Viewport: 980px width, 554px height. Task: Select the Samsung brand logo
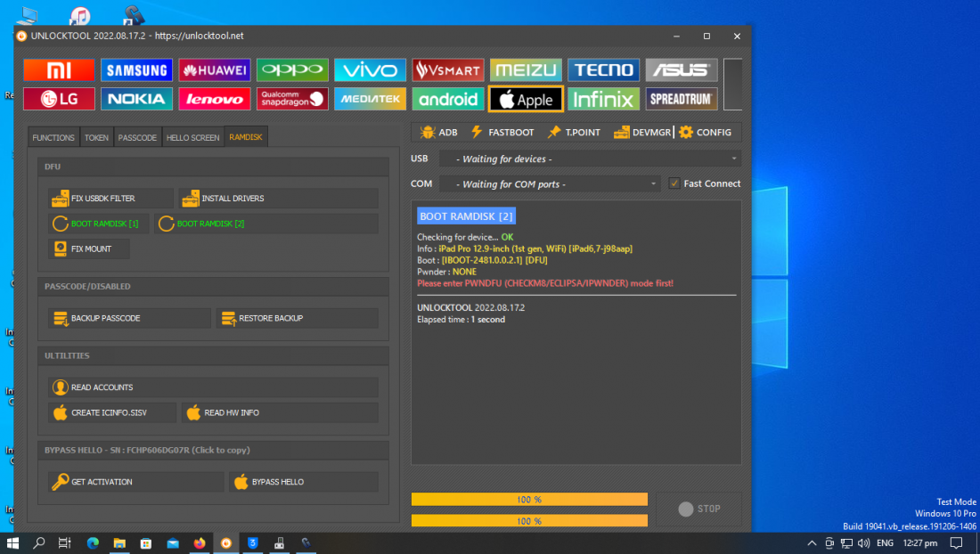[136, 70]
